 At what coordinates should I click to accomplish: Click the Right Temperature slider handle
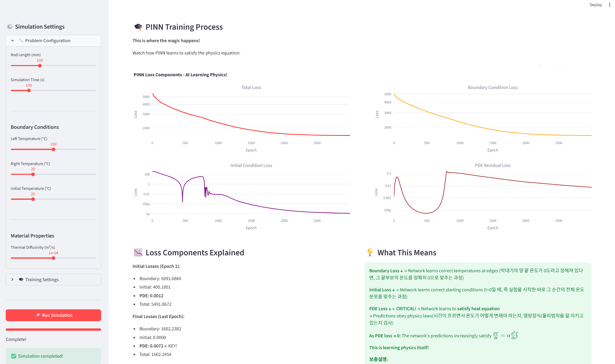click(x=33, y=174)
